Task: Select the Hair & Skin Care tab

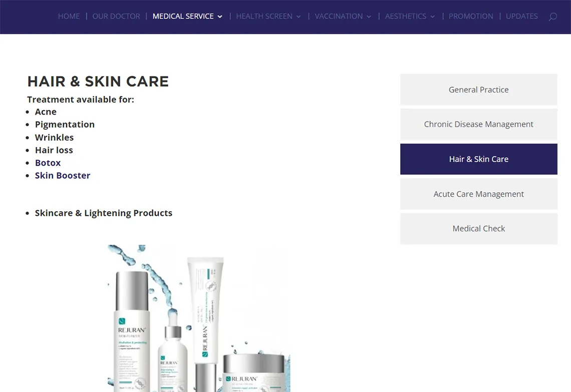Action: pyautogui.click(x=478, y=159)
